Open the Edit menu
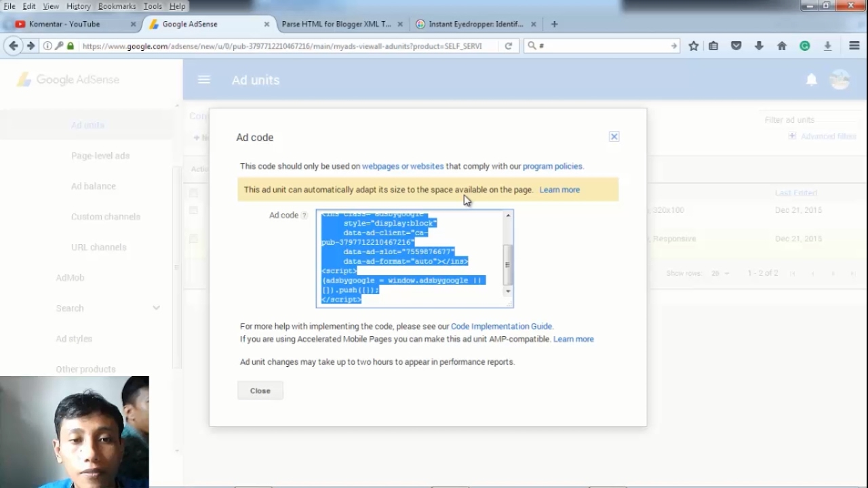 coord(29,6)
